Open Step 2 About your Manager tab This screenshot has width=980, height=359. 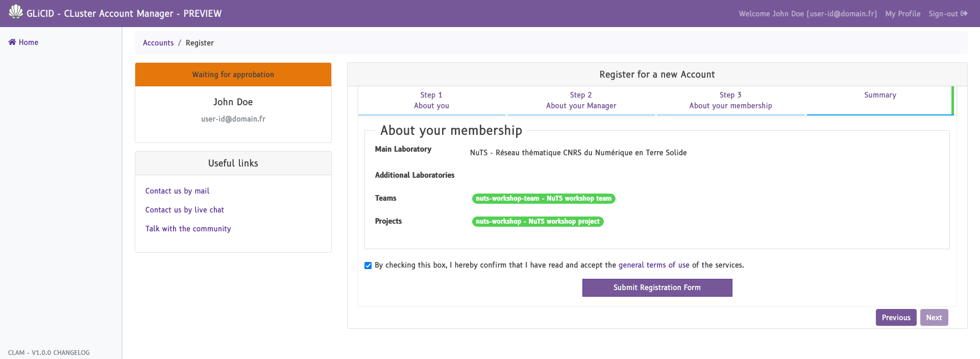point(581,101)
